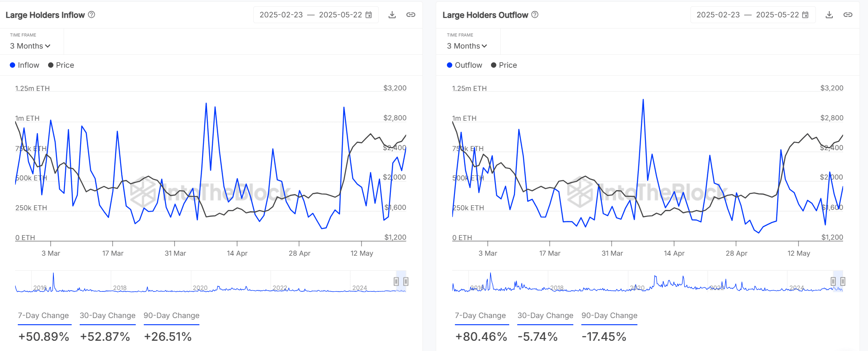Click the help icon beside Large Holders Outflow
Image resolution: width=868 pixels, height=351 pixels.
pos(535,15)
